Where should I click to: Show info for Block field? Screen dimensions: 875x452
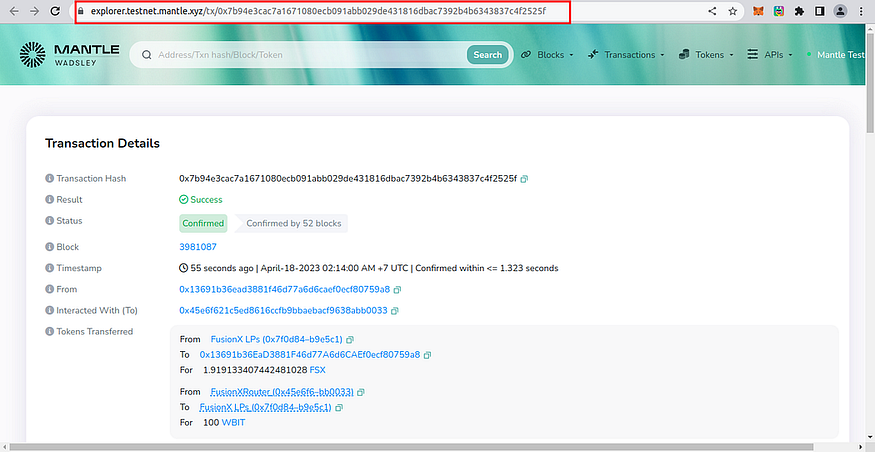point(49,247)
